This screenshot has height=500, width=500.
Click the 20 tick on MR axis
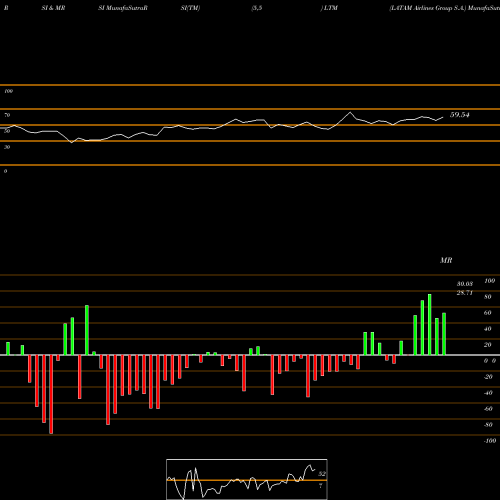point(488,345)
